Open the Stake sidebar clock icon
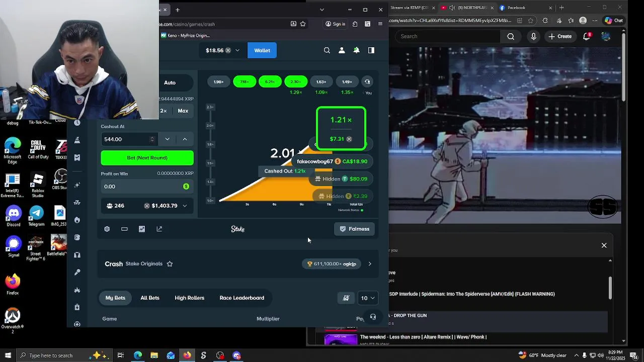Screen dimensions: 644x362 (77, 123)
